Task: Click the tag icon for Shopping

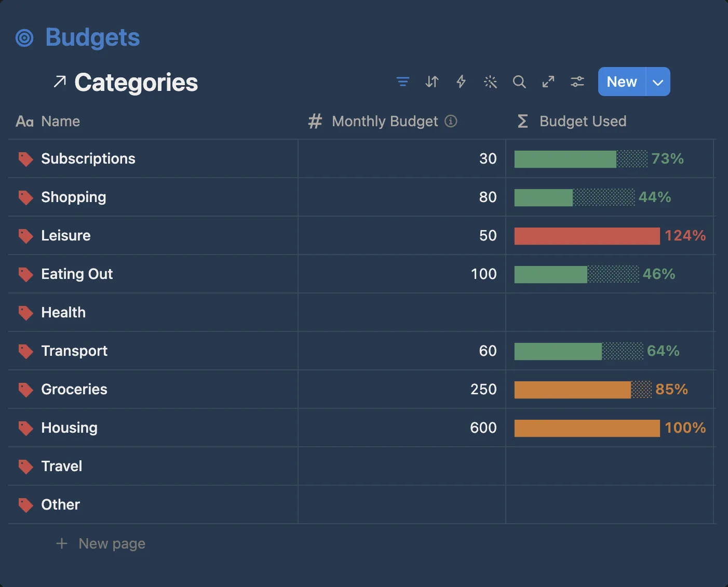Action: coord(25,197)
